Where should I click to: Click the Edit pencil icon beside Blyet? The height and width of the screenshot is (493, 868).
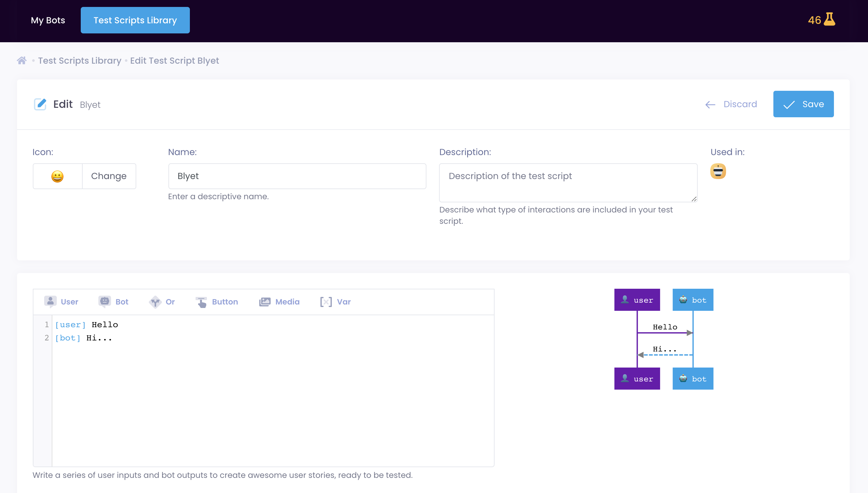pyautogui.click(x=40, y=104)
